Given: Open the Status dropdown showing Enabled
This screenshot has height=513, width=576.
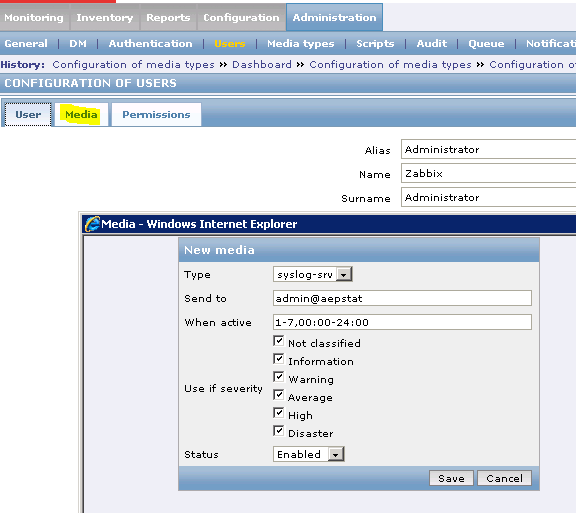Looking at the screenshot, I should click(x=309, y=454).
